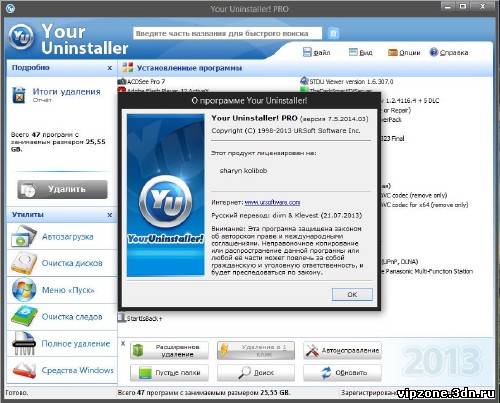Click the quick search input field
Image resolution: width=500 pixels, height=403 pixels.
228,33
